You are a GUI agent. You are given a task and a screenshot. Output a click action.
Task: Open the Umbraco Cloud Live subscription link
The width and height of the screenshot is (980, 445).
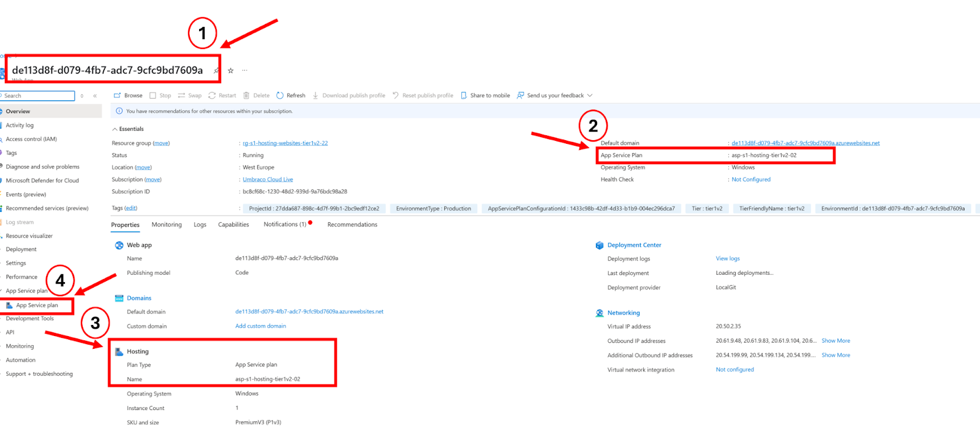268,179
